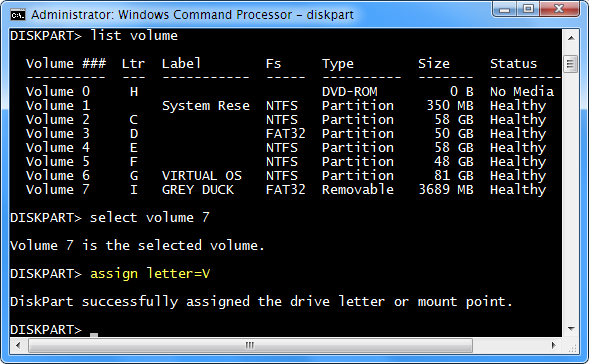Click the Volume 7 GREY DUCK row
589x364 pixels.
tap(286, 190)
